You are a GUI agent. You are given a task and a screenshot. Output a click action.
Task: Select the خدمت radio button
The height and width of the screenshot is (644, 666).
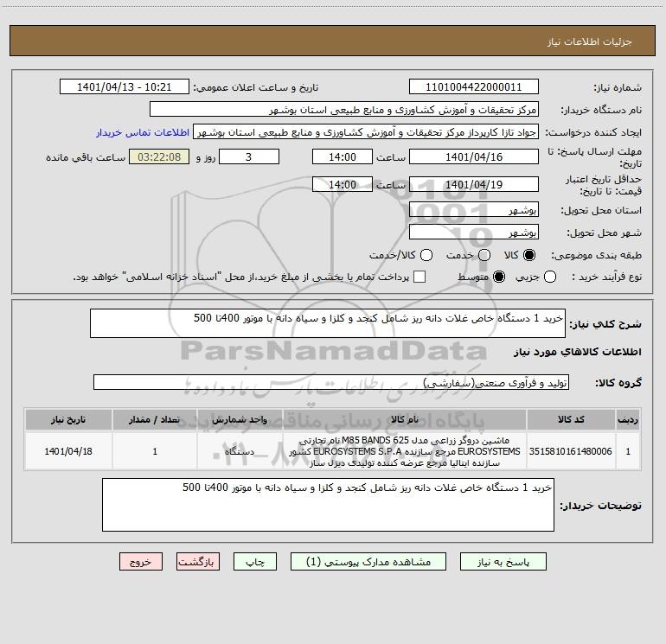tap(484, 255)
